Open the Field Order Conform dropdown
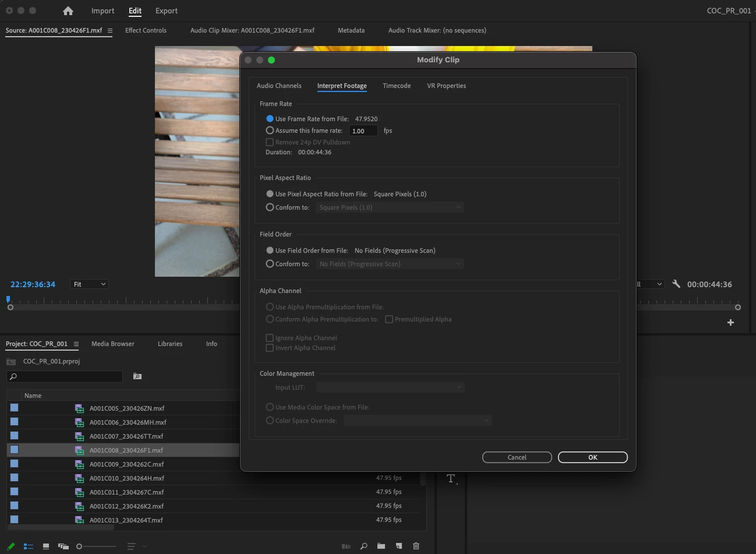This screenshot has width=756, height=554. pyautogui.click(x=390, y=264)
